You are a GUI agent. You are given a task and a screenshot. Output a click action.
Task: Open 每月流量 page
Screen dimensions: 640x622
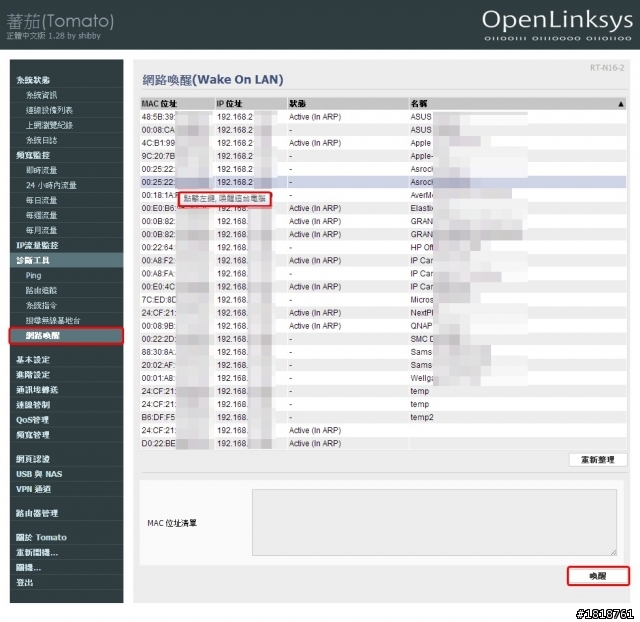[x=42, y=230]
